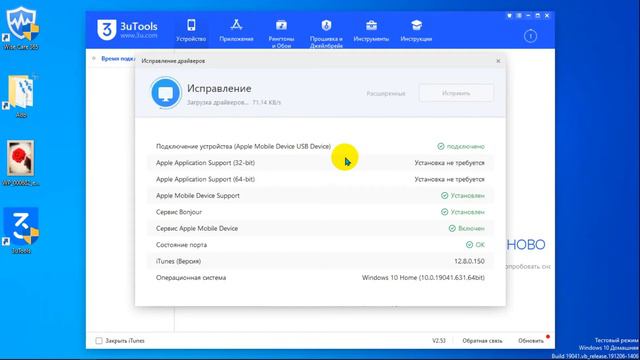
Task: Click the skin icon in 3uTools title bar
Action: [x=509, y=16]
